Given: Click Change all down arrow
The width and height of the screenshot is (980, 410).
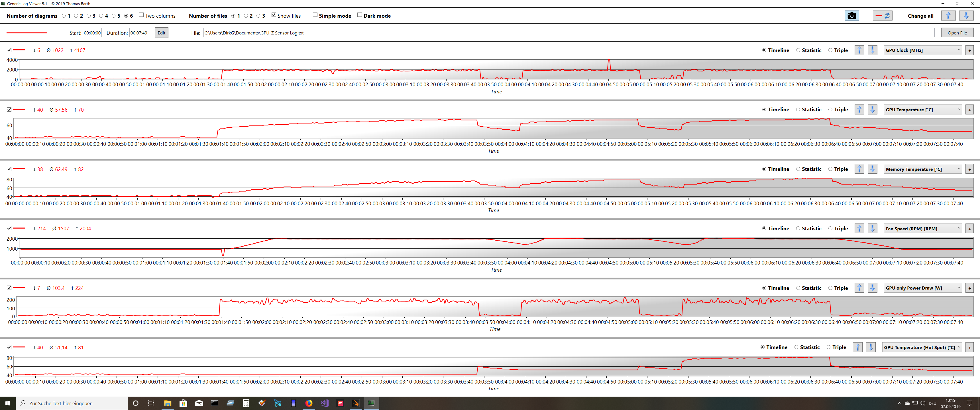Looking at the screenshot, I should coord(966,16).
